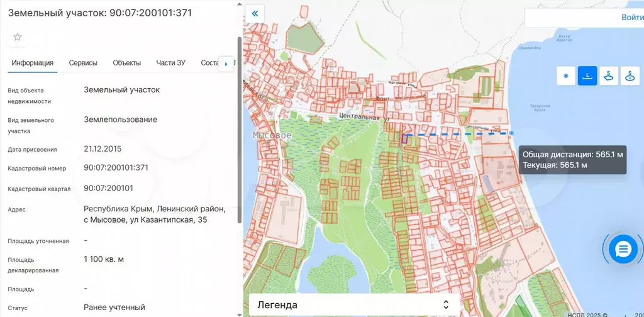Click the declared area 1 100 кв. м
The image size is (644, 317).
104,259
